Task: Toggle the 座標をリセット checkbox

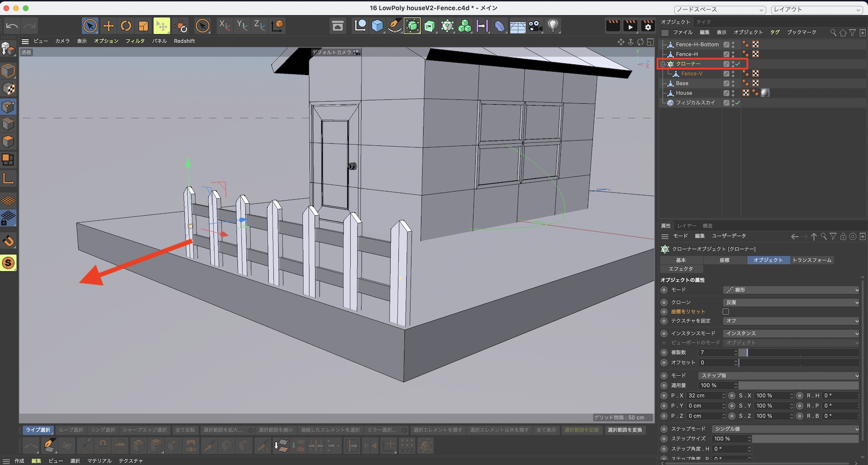Action: click(726, 312)
